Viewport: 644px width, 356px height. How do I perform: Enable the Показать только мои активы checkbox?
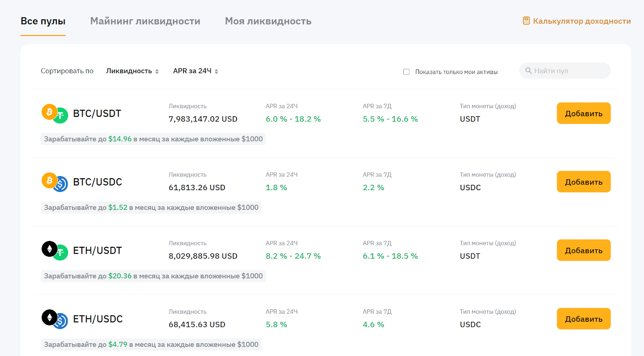coord(407,72)
